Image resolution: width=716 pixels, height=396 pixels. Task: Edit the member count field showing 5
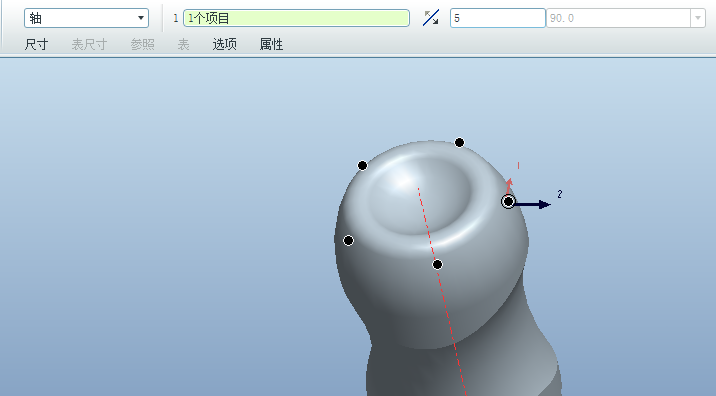click(x=498, y=18)
